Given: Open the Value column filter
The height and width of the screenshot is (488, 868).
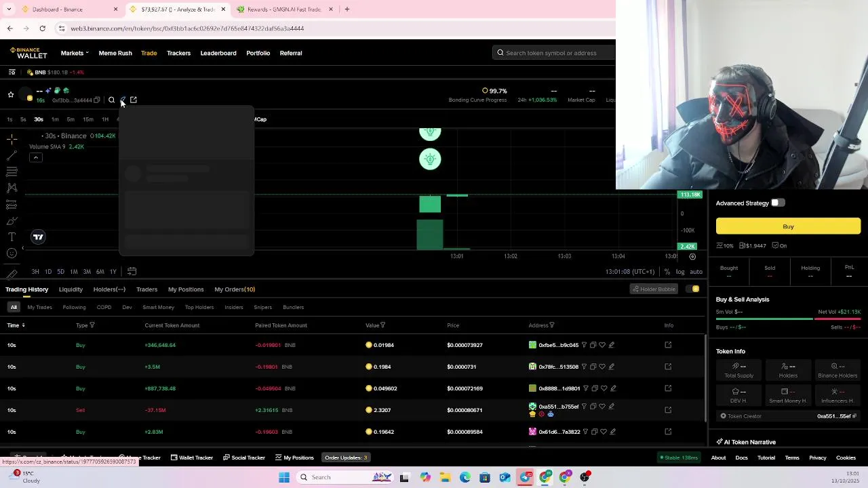Looking at the screenshot, I should coord(383,325).
